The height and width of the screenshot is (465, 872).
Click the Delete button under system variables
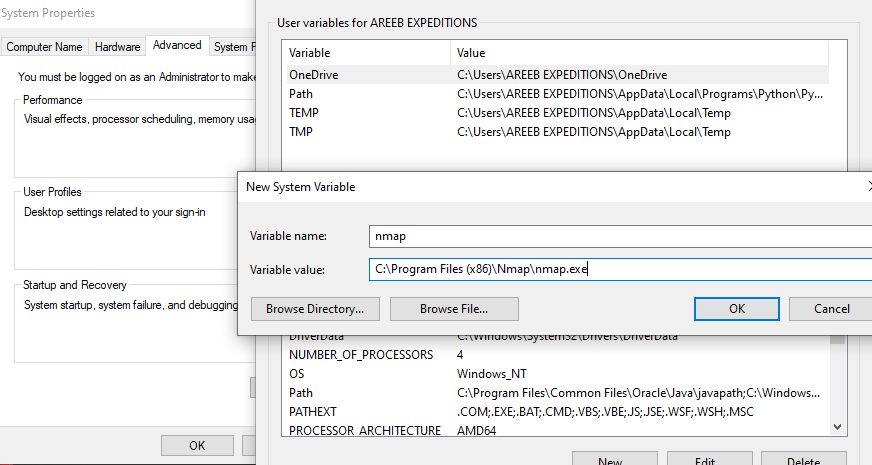804,458
